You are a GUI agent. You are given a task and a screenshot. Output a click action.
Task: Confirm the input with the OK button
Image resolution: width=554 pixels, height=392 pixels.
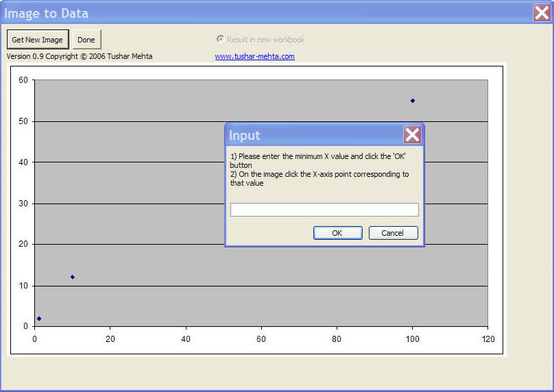tap(337, 233)
